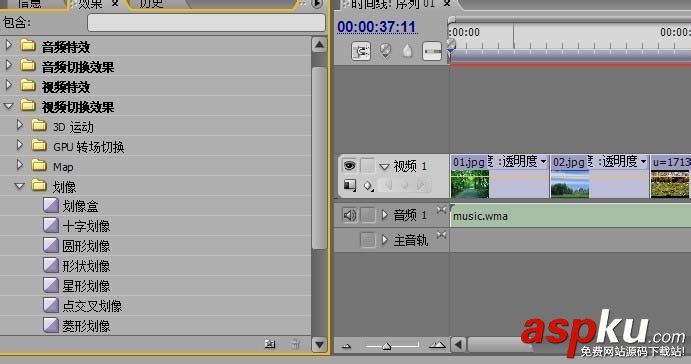Select 星形划像 transition name
691x364 pixels.
pos(86,286)
